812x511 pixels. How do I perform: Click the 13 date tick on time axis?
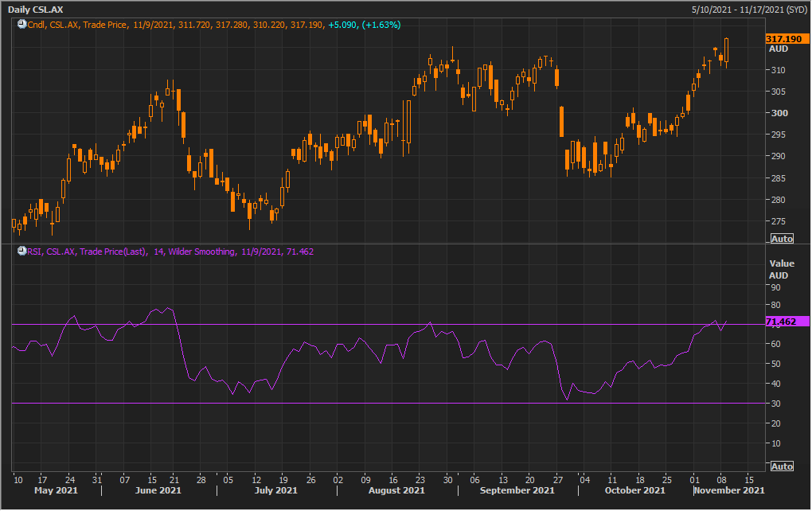tap(503, 480)
